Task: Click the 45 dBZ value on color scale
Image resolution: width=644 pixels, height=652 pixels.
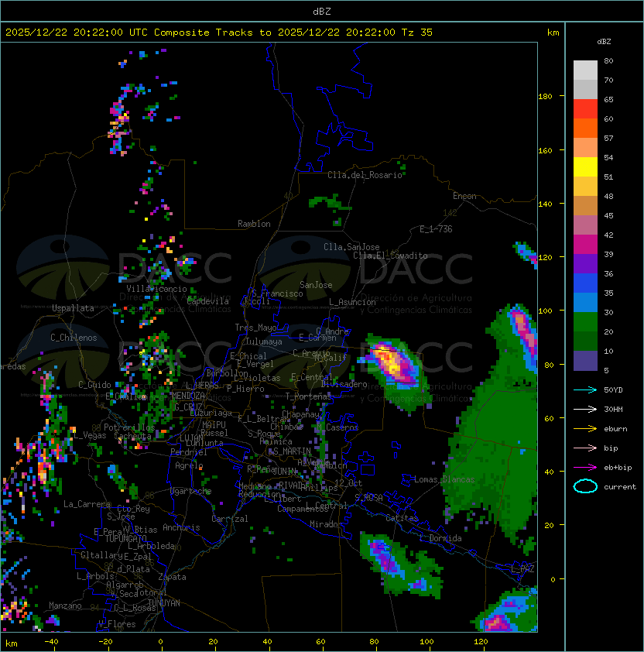Action: [608, 216]
